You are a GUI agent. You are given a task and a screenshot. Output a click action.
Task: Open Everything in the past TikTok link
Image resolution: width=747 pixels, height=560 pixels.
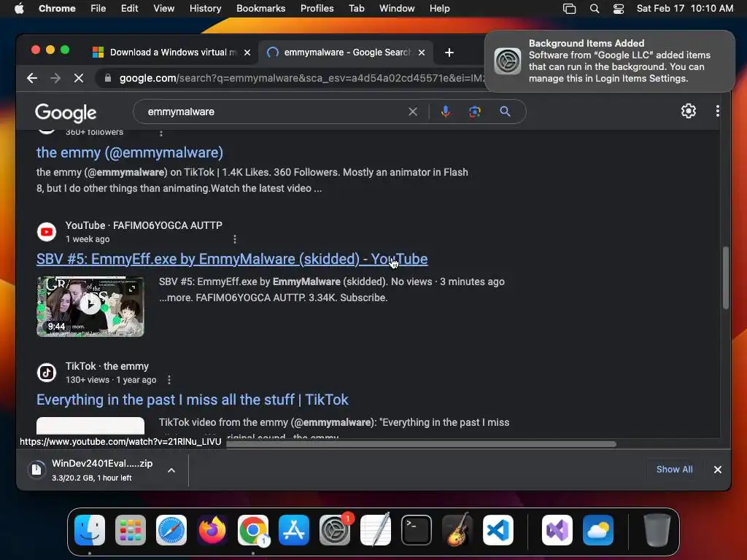[193, 400]
